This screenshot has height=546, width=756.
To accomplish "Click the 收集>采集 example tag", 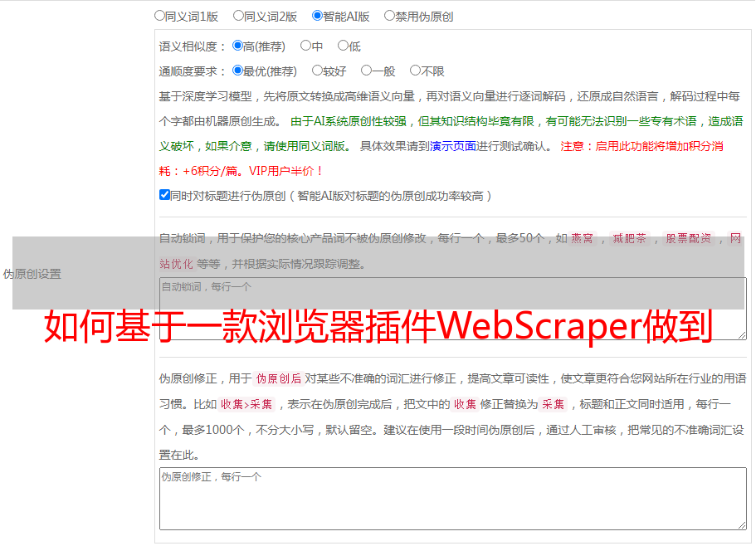I will 246,404.
